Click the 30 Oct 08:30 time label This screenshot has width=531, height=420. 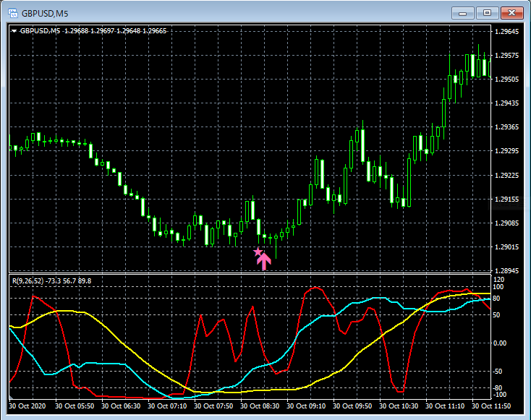coord(260,406)
